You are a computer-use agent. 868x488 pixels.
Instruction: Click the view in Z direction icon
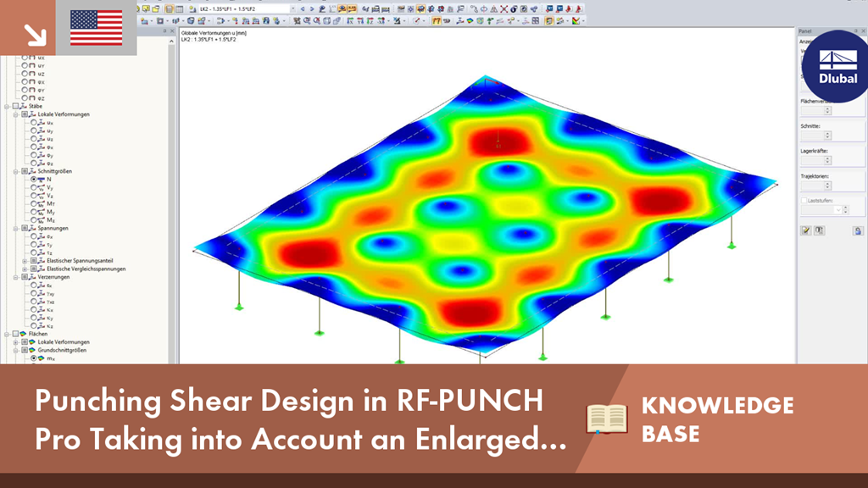[370, 21]
